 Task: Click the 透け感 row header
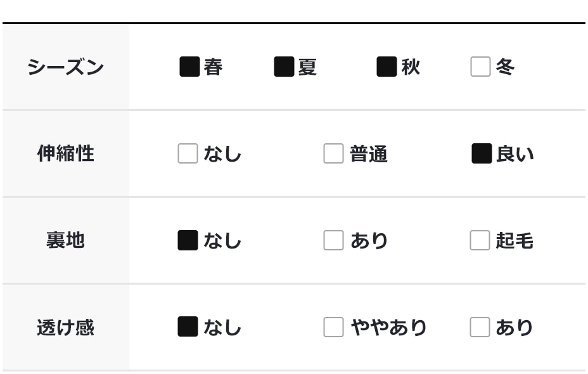tap(65, 327)
